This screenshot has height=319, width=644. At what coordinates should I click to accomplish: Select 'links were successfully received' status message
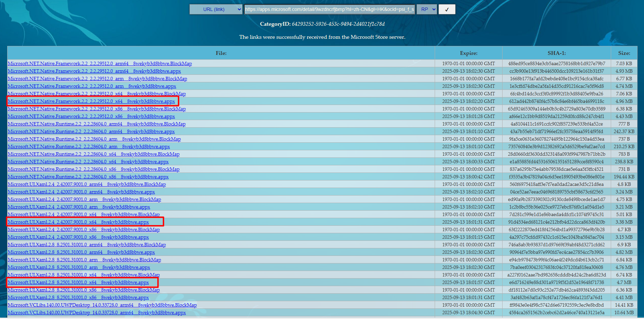coord(322,37)
